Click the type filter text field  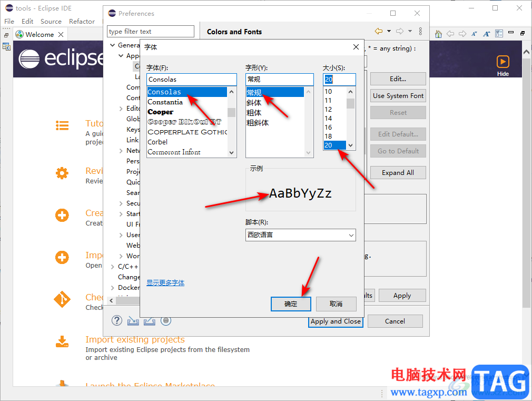[151, 32]
